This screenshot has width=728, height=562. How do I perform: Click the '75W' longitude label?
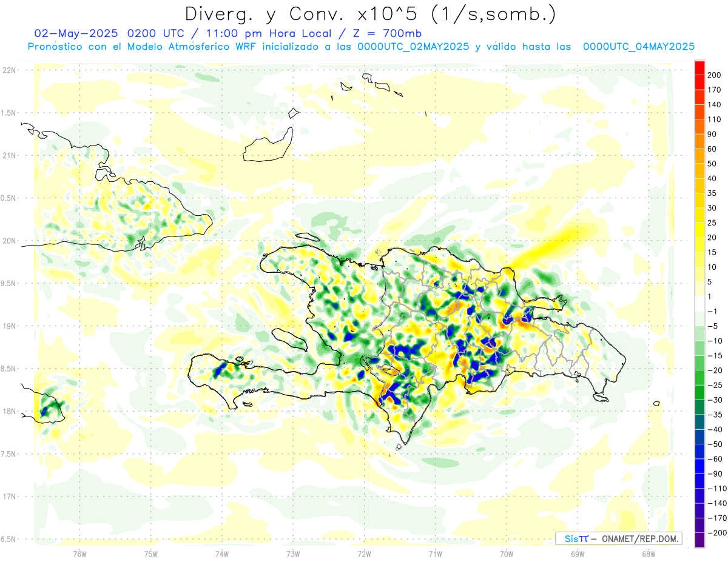(151, 554)
